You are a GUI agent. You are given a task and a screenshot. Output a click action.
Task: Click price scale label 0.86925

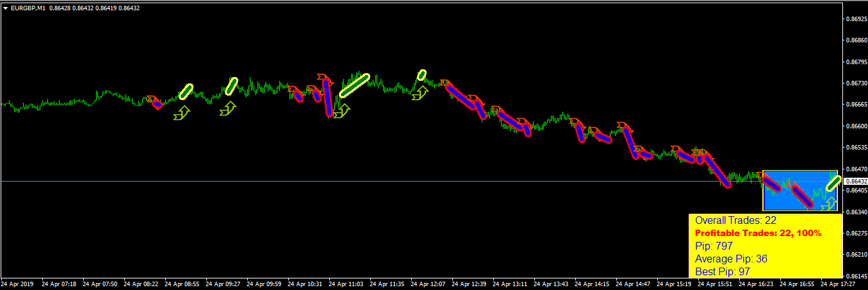click(856, 20)
